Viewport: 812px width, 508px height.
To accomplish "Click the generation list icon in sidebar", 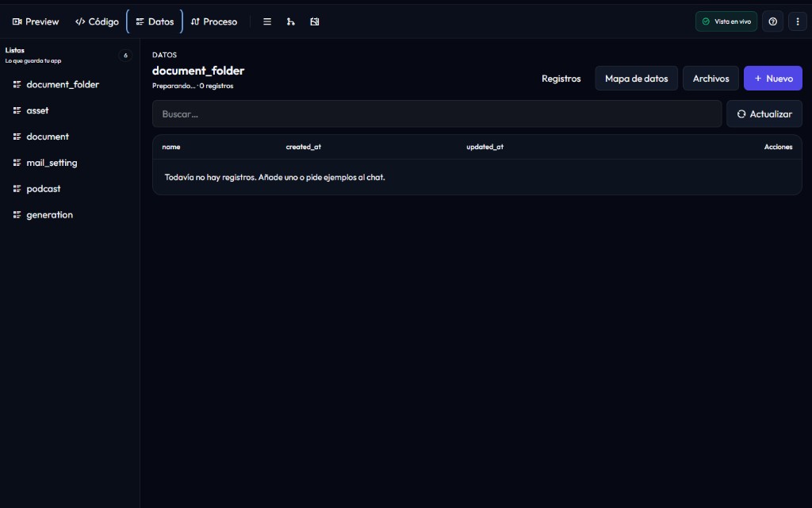I will click(x=17, y=214).
